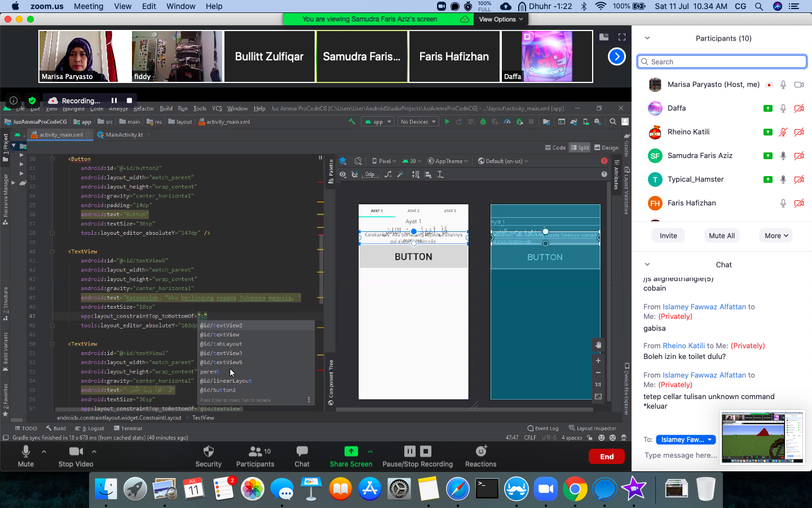
Task: Open Pixel device selector dropdown
Action: tap(384, 161)
